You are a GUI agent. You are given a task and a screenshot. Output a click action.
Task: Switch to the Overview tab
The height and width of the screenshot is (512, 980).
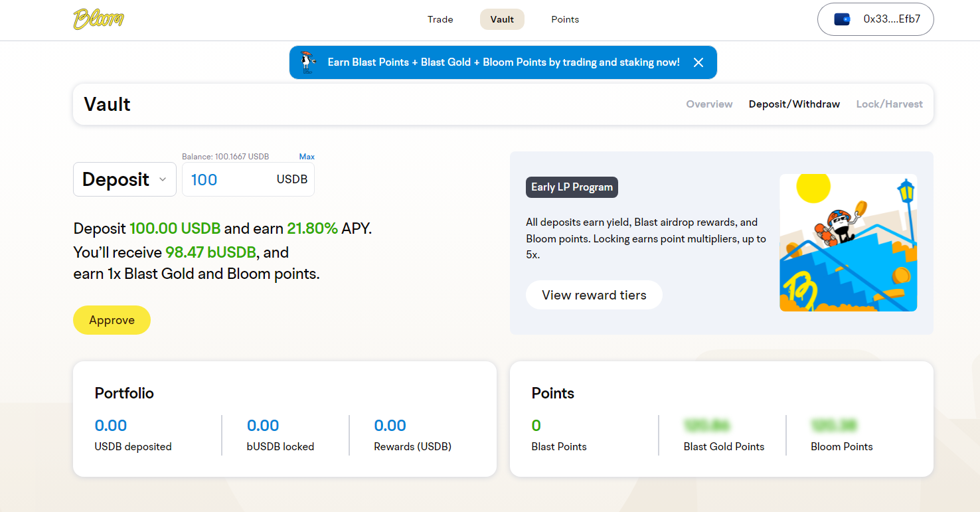pyautogui.click(x=709, y=104)
